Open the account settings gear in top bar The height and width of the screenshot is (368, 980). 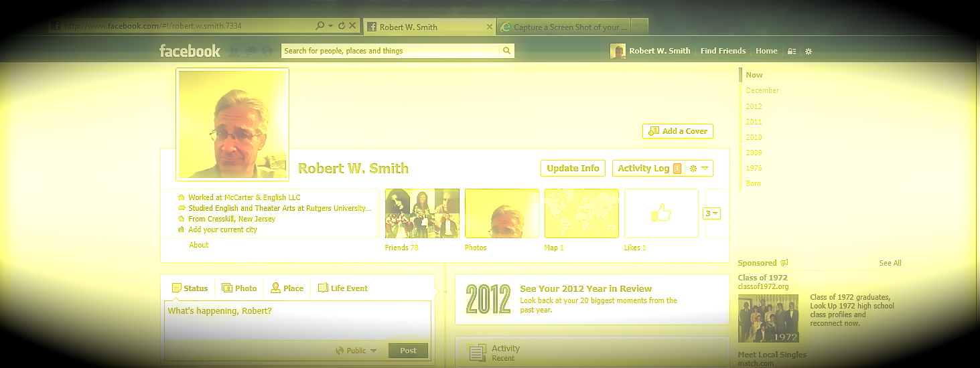[809, 52]
